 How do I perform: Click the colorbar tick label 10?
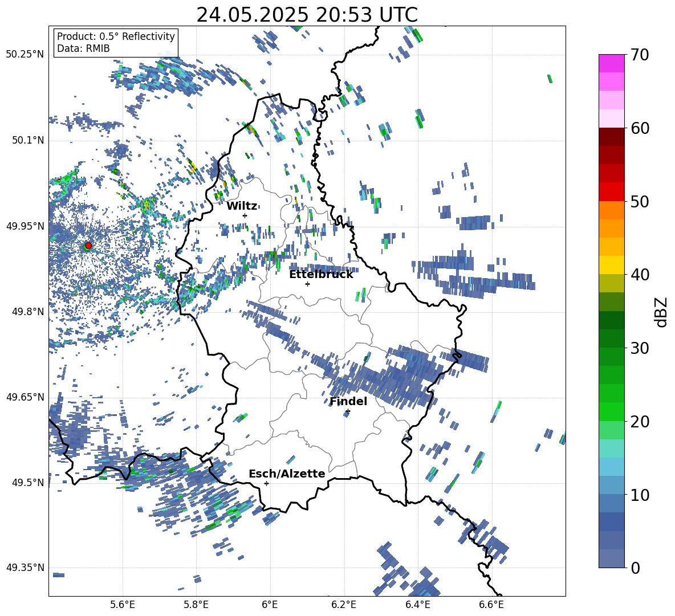click(x=640, y=495)
